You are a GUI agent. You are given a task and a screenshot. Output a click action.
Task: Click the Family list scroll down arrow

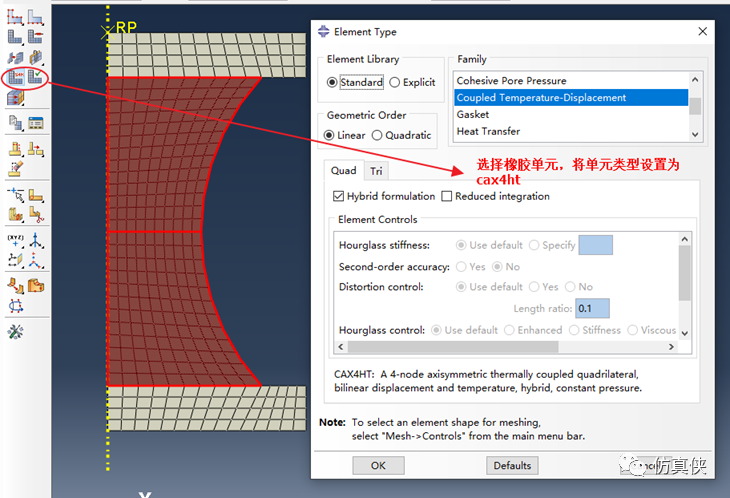[695, 135]
